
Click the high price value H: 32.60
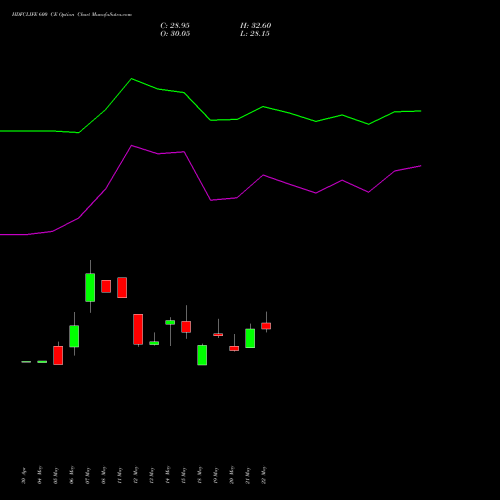click(255, 26)
